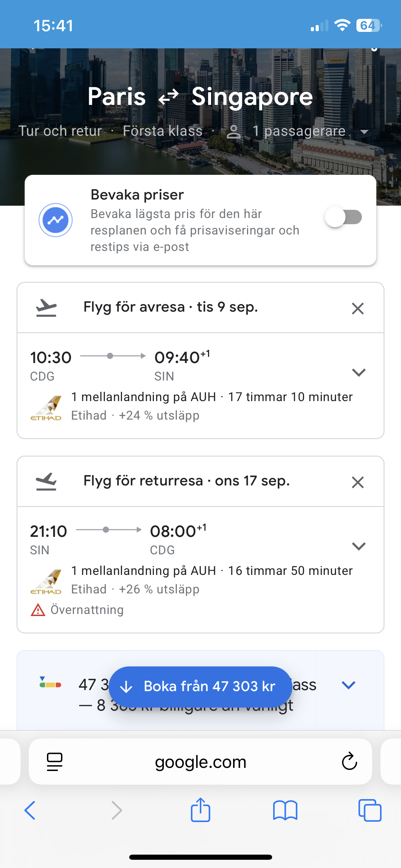The width and height of the screenshot is (401, 868).
Task: Open the passenger count dropdown arrow
Action: 364,132
